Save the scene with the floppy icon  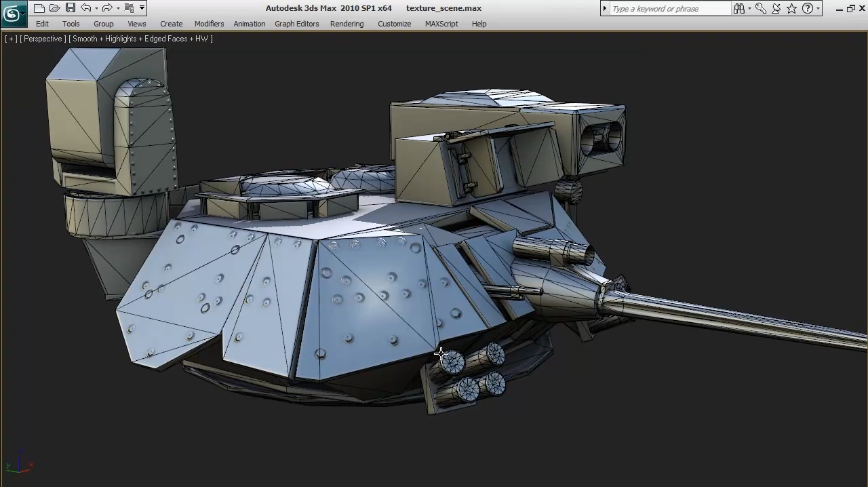point(71,8)
